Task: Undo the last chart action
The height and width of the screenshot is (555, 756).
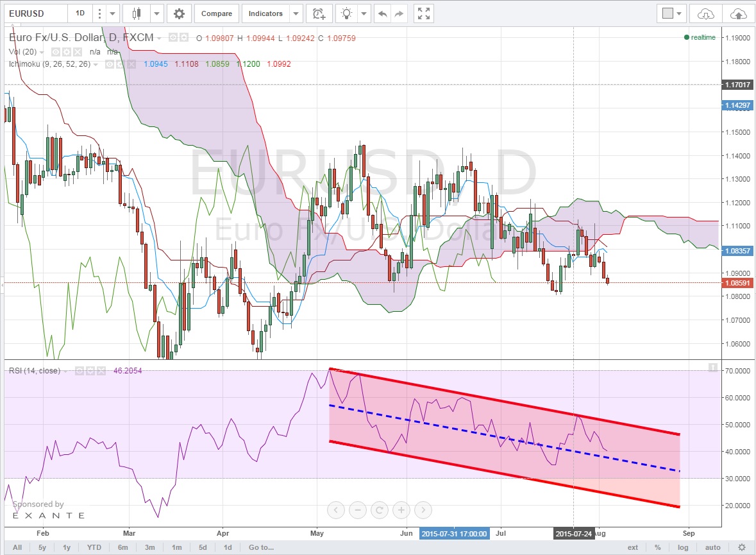Action: coord(383,13)
